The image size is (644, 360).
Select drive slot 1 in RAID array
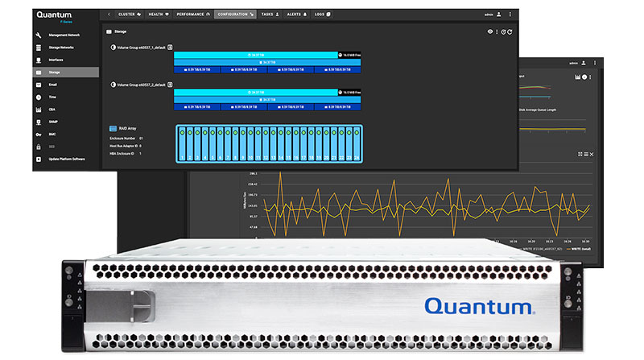pyautogui.click(x=182, y=144)
